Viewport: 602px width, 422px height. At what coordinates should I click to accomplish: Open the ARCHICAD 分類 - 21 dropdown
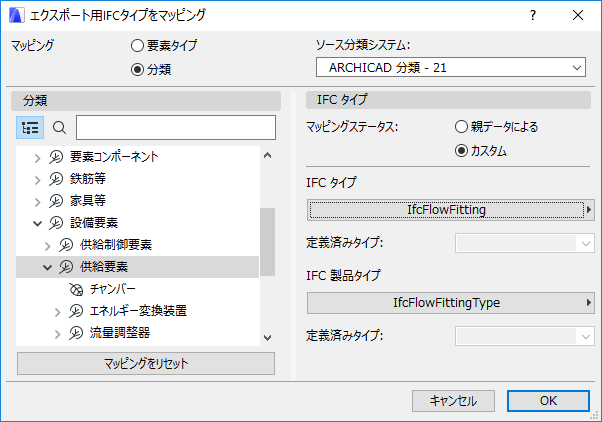coord(450,67)
